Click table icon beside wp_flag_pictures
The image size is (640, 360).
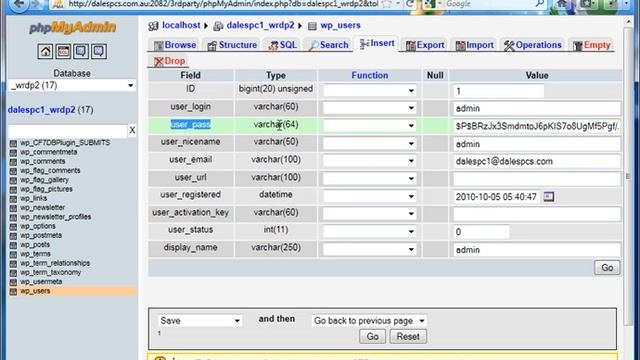(x=13, y=189)
